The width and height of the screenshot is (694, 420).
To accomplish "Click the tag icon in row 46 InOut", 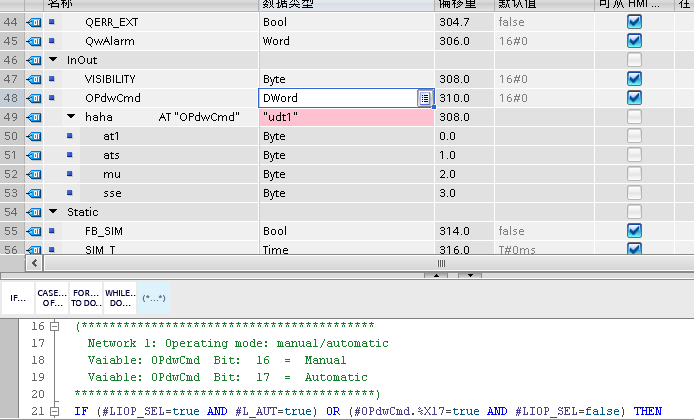I will click(34, 60).
